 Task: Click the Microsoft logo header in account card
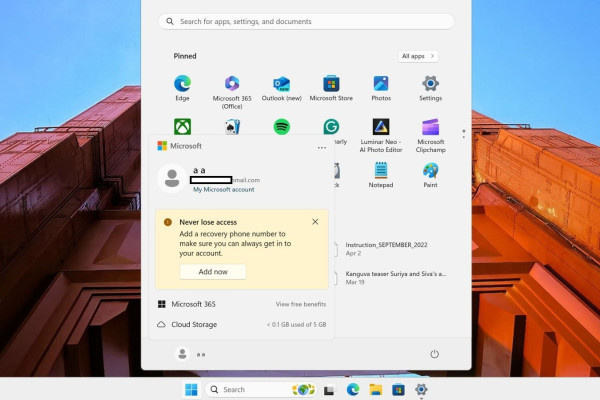click(179, 146)
